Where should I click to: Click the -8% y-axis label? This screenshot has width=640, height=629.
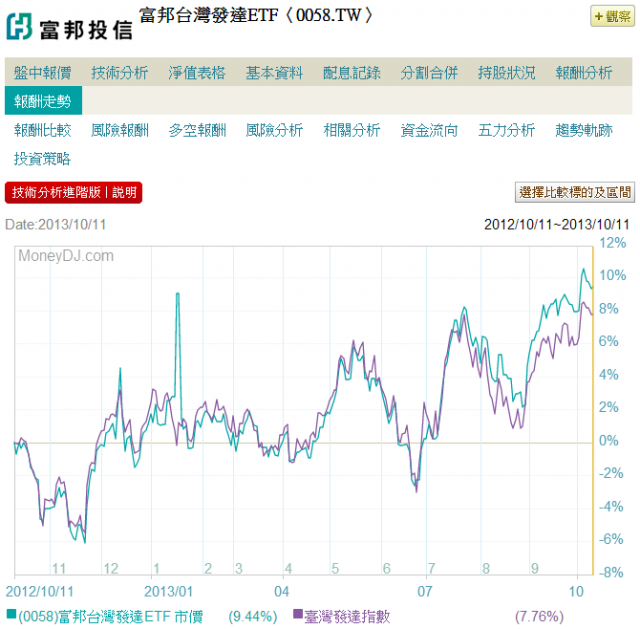coord(611,573)
